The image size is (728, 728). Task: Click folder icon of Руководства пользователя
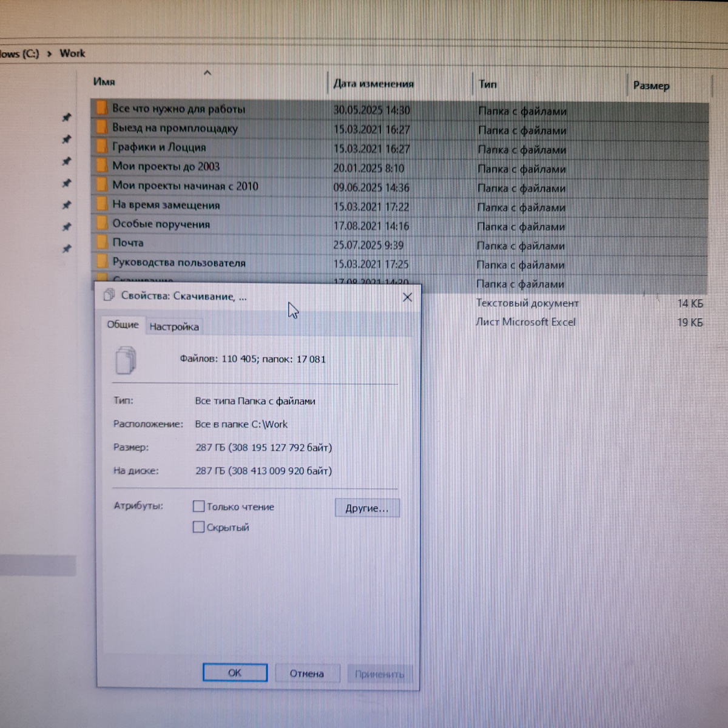101,262
